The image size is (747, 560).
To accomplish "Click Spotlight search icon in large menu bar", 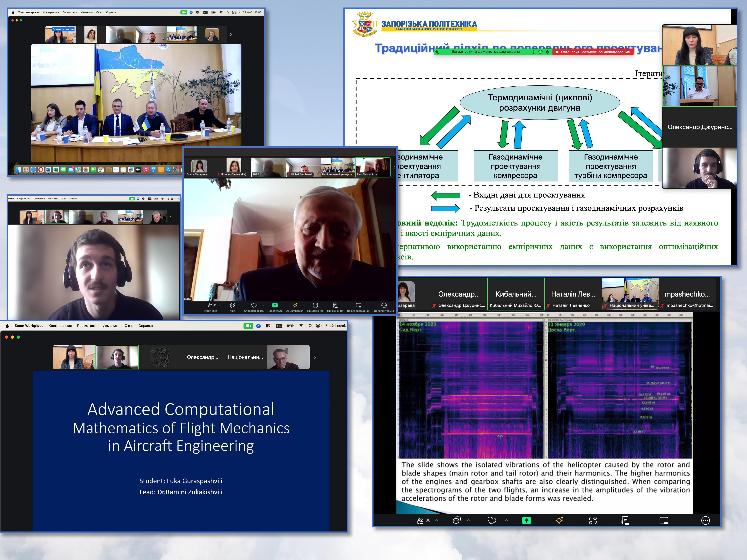I will [310, 326].
